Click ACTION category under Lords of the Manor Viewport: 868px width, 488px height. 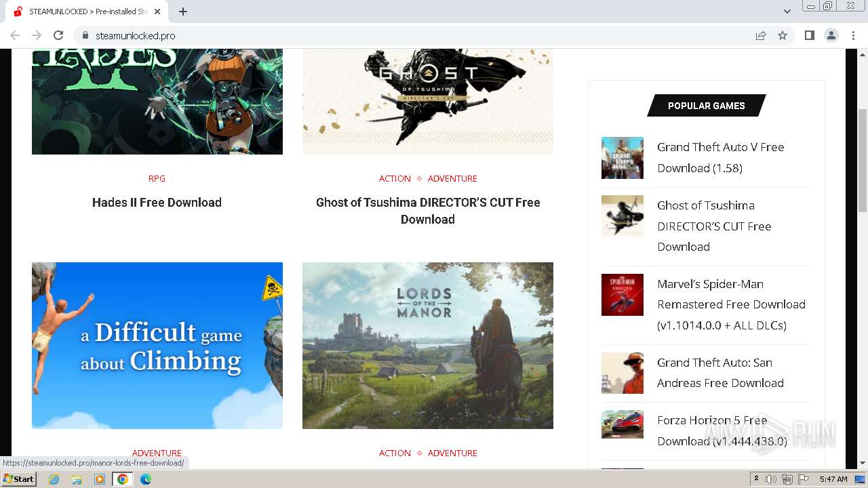tap(395, 453)
